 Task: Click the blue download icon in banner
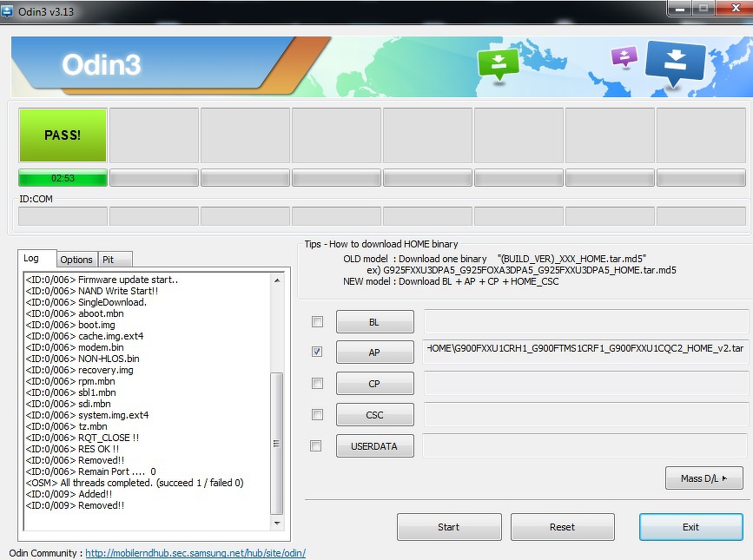tap(675, 64)
